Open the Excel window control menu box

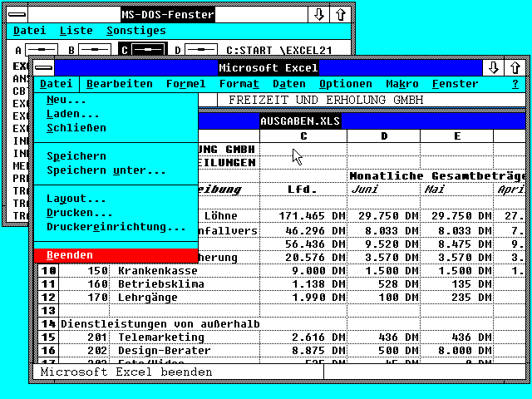point(44,68)
